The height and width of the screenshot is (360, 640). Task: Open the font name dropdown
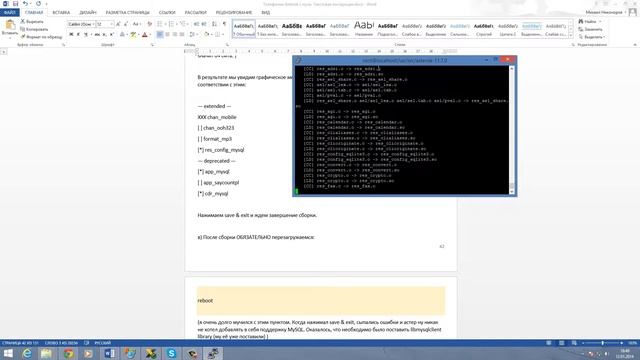click(93, 24)
